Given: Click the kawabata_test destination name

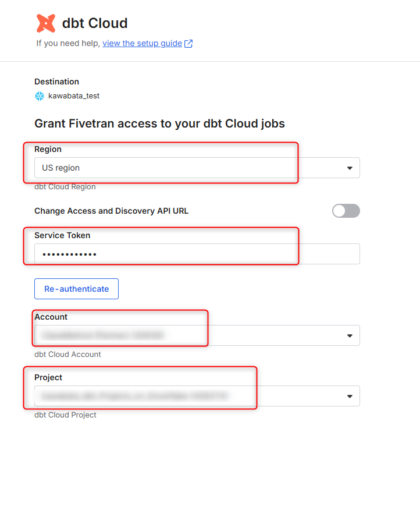Looking at the screenshot, I should click(74, 96).
